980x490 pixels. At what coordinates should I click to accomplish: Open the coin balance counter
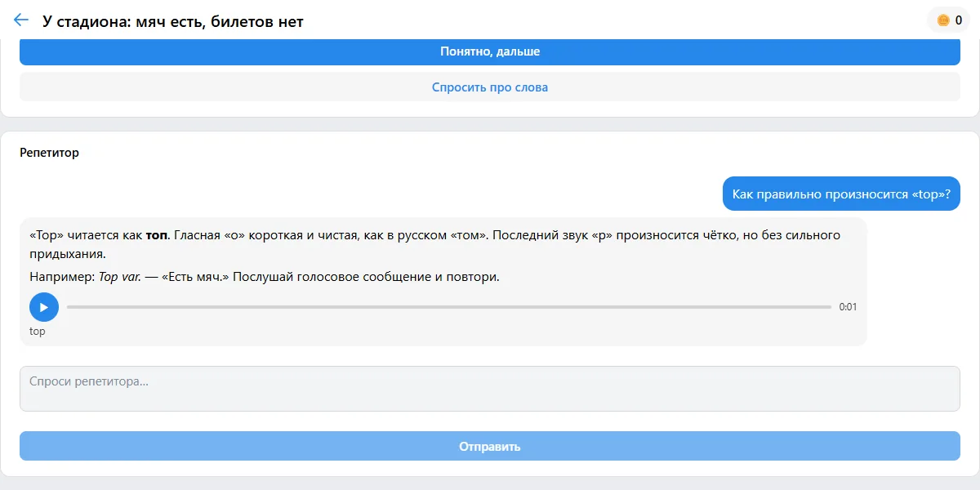point(949,20)
